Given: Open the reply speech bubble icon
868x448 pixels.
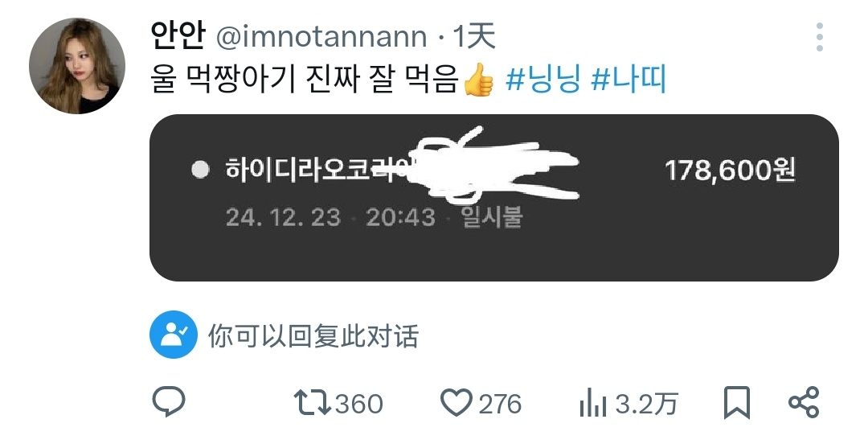Looking at the screenshot, I should pyautogui.click(x=168, y=403).
